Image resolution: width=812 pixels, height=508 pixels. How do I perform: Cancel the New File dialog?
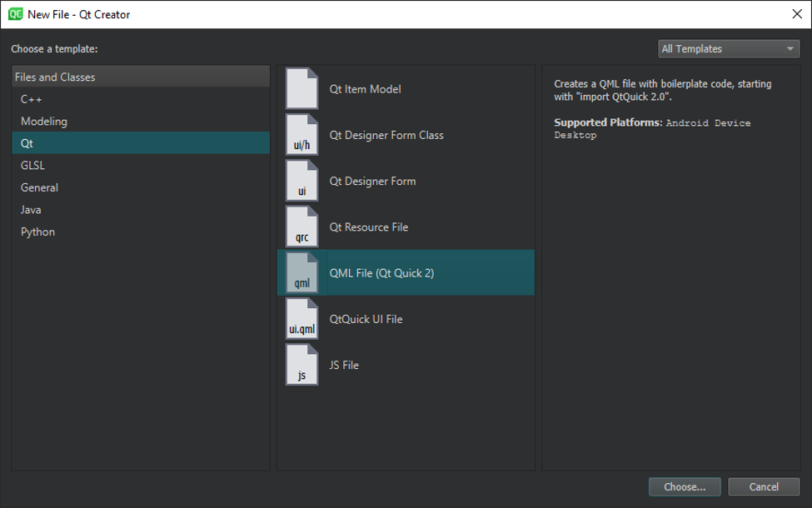coord(764,487)
